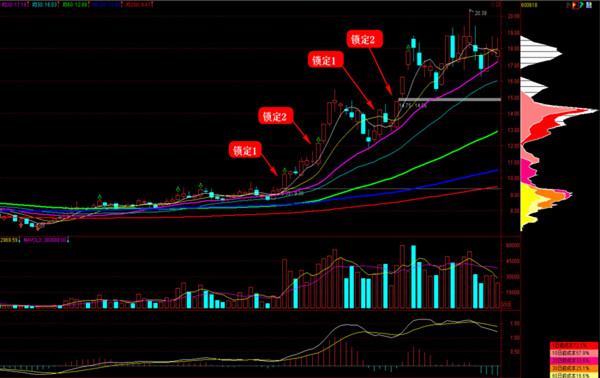Toggle the teal 均30 moving average label

[x=44, y=5]
